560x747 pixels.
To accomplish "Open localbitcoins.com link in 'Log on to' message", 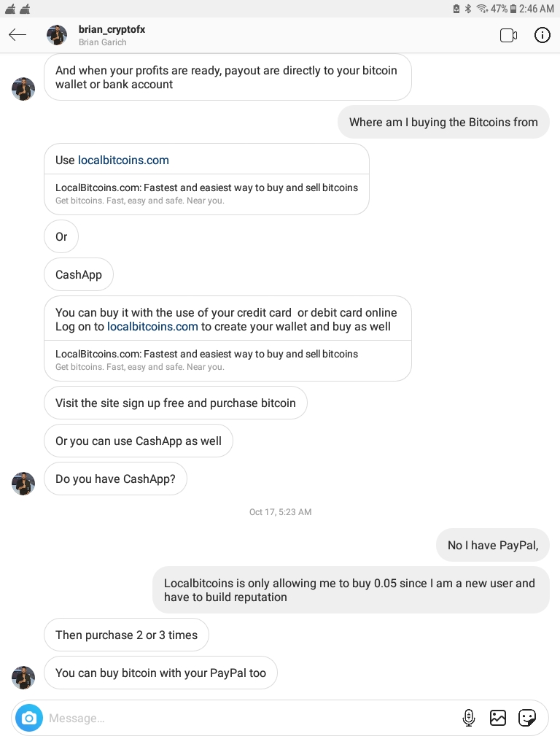I will click(152, 326).
